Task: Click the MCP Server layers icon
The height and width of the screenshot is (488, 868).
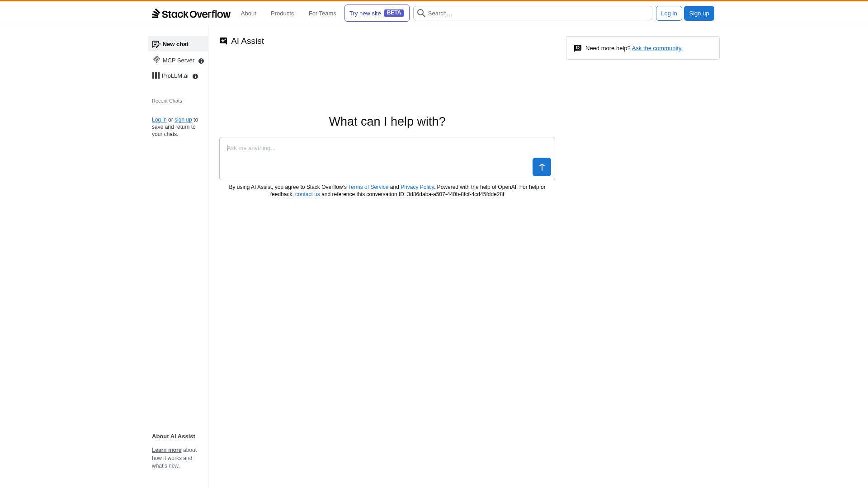Action: [156, 60]
